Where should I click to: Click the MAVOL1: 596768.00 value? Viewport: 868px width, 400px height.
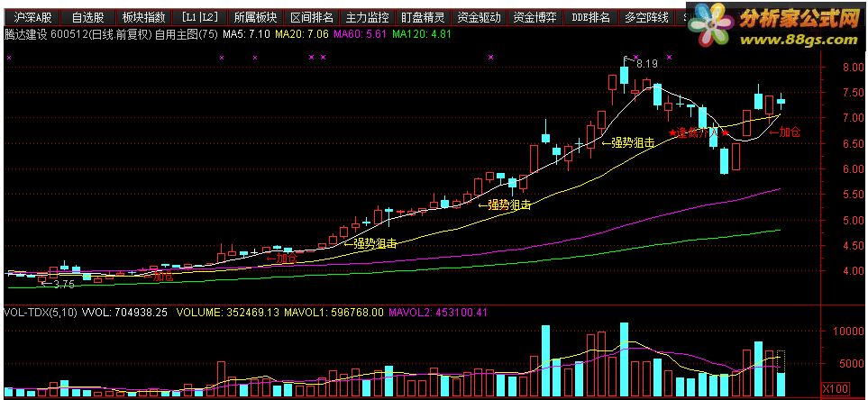pyautogui.click(x=333, y=313)
